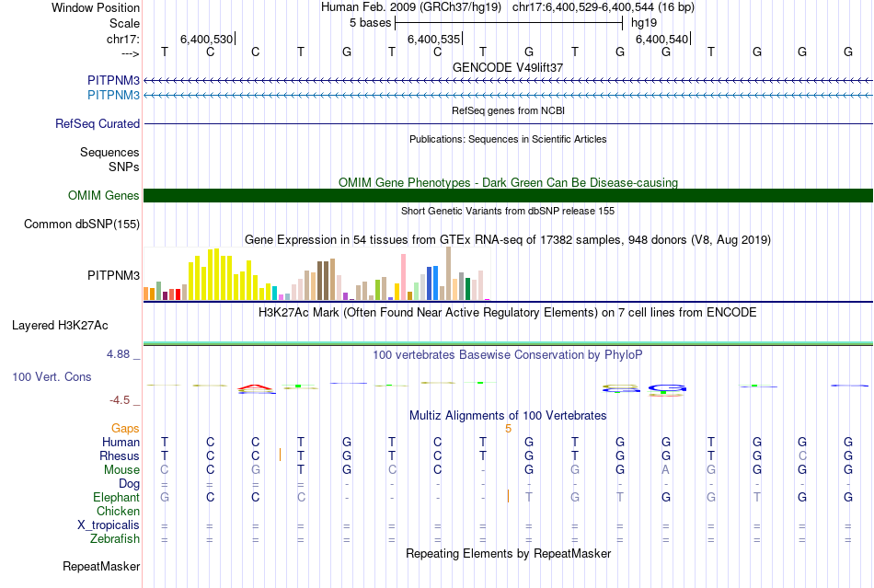Click the Elephant species label
Viewport: 874px width, 588px height.
click(x=117, y=497)
